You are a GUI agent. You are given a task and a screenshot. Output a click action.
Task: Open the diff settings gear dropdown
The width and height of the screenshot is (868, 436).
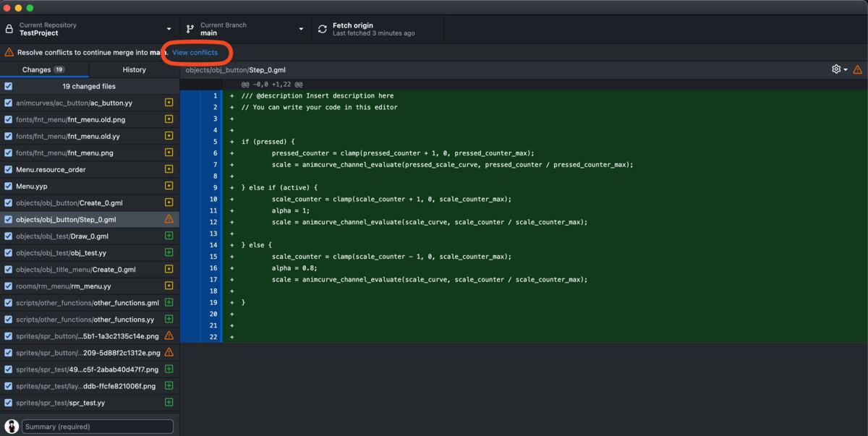pos(839,69)
